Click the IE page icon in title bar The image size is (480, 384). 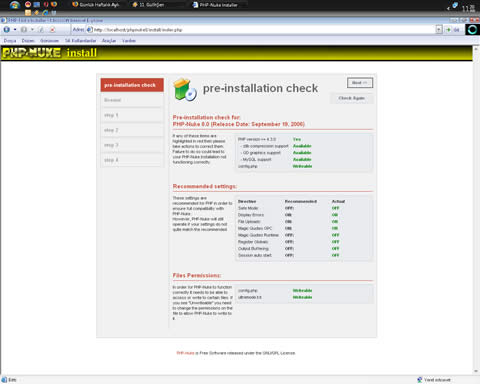(3, 20)
